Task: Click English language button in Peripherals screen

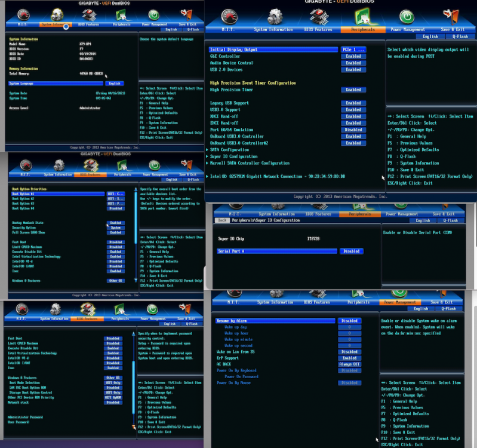Action: (430, 36)
